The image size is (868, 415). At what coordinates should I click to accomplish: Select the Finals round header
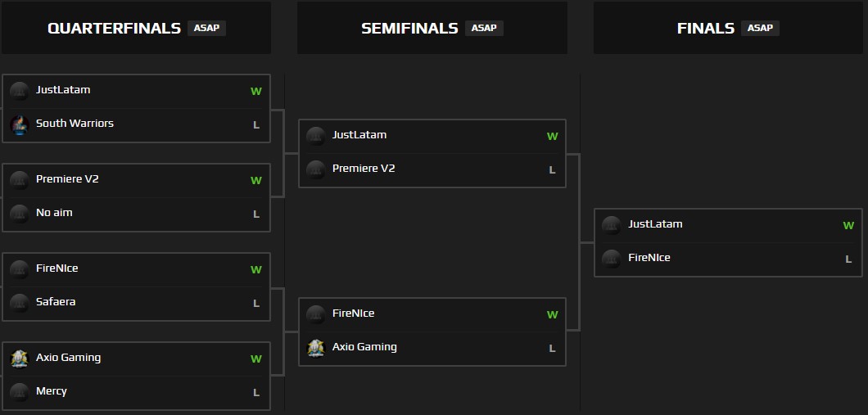tap(705, 29)
